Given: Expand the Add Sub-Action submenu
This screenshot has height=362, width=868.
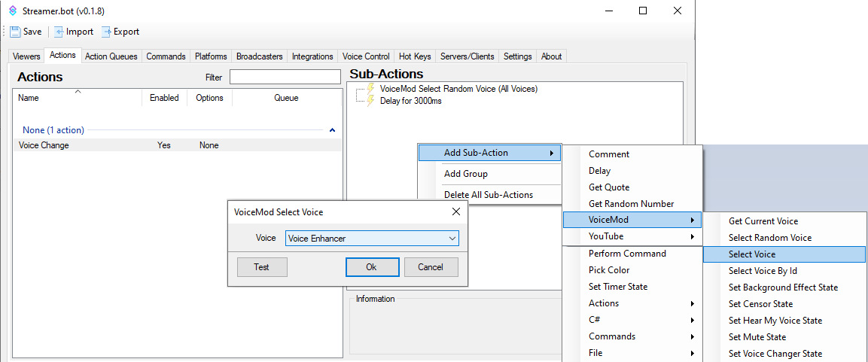Looking at the screenshot, I should [489, 153].
